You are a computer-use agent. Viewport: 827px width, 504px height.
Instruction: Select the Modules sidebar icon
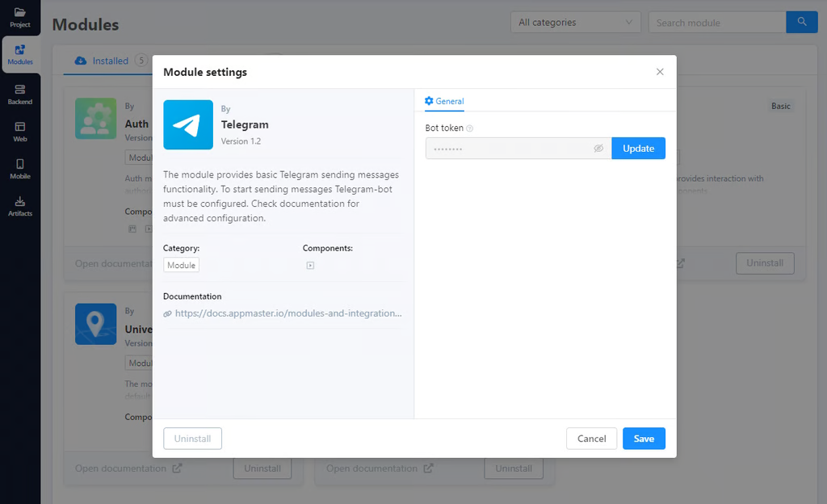coord(20,54)
